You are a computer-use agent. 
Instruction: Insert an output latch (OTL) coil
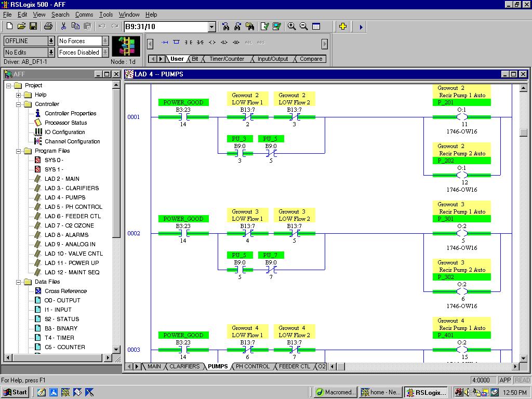[224, 43]
